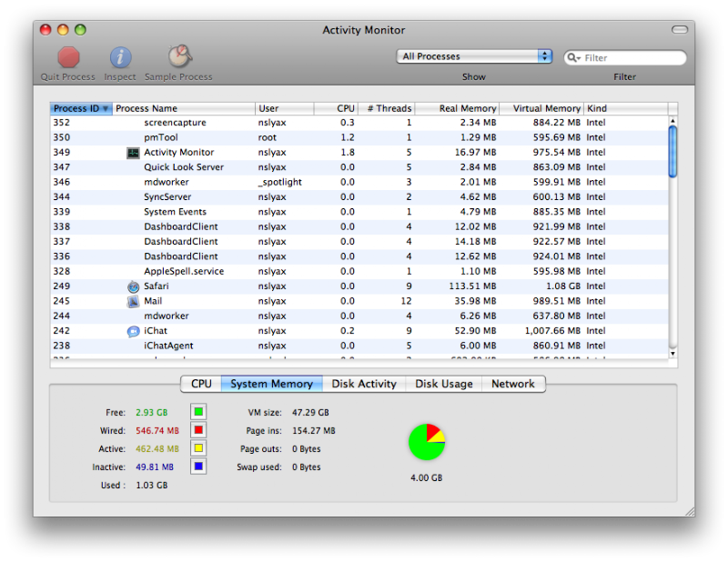The width and height of the screenshot is (728, 562).
Task: Sort by CPU column header
Action: pos(336,108)
